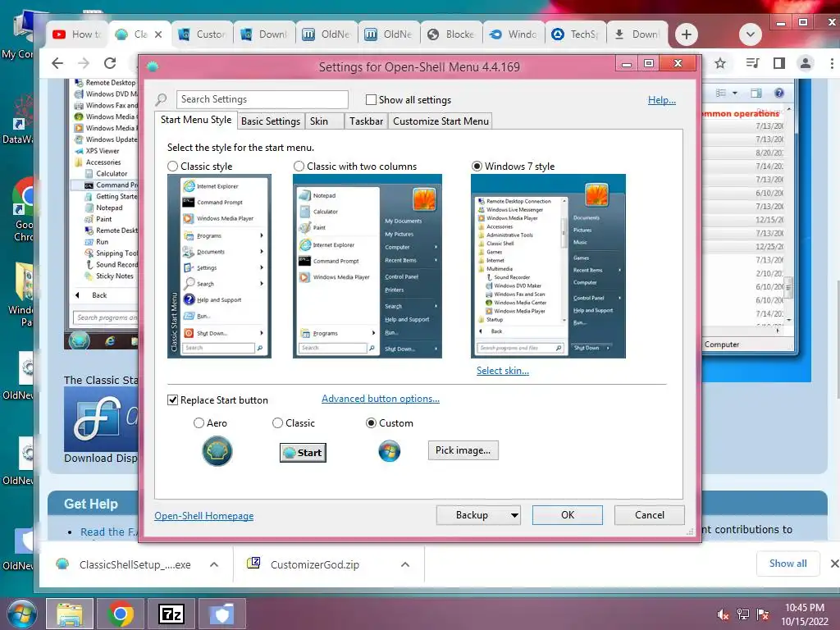The height and width of the screenshot is (630, 840).
Task: Click the Chrome taskbar icon
Action: point(120,614)
